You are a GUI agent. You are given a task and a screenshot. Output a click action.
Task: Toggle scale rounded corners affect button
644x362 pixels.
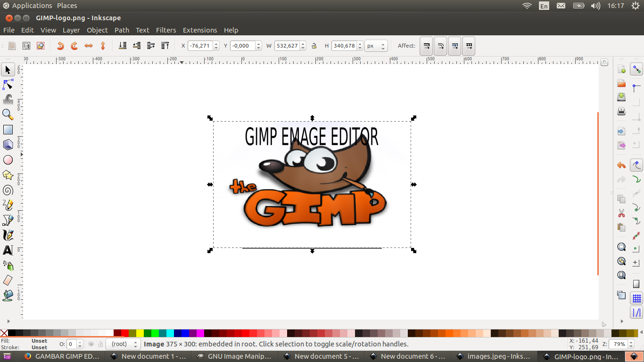tap(440, 46)
